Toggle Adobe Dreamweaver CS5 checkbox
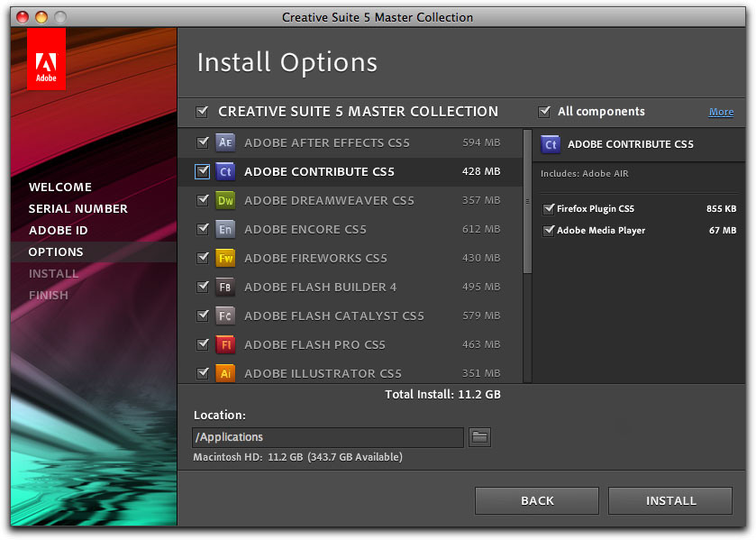The width and height of the screenshot is (756, 540). 203,200
